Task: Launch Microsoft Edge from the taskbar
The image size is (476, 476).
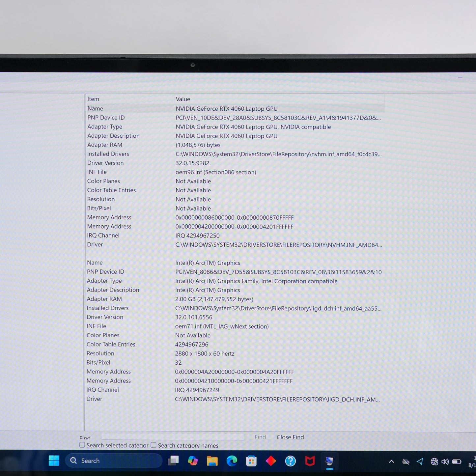Action: [232, 461]
